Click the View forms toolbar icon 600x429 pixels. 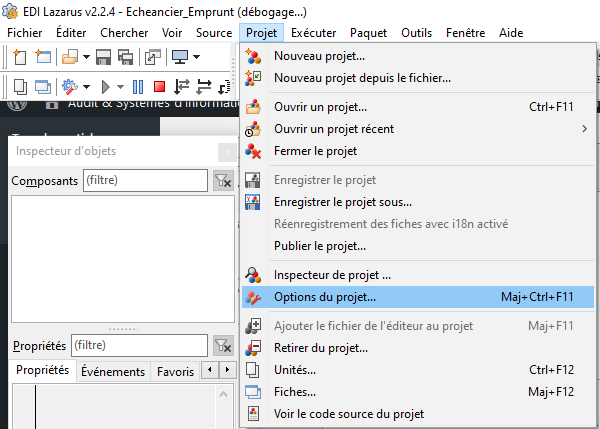pos(42,87)
